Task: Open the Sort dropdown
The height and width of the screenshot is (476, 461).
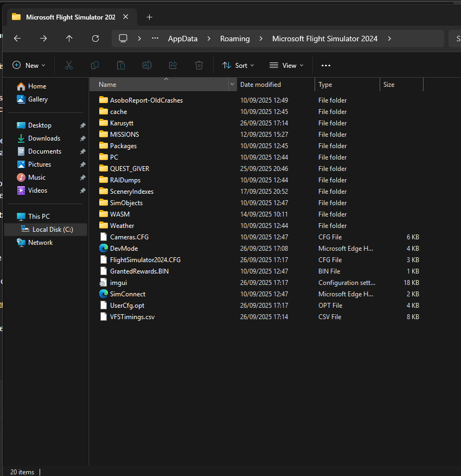Action: click(x=238, y=65)
